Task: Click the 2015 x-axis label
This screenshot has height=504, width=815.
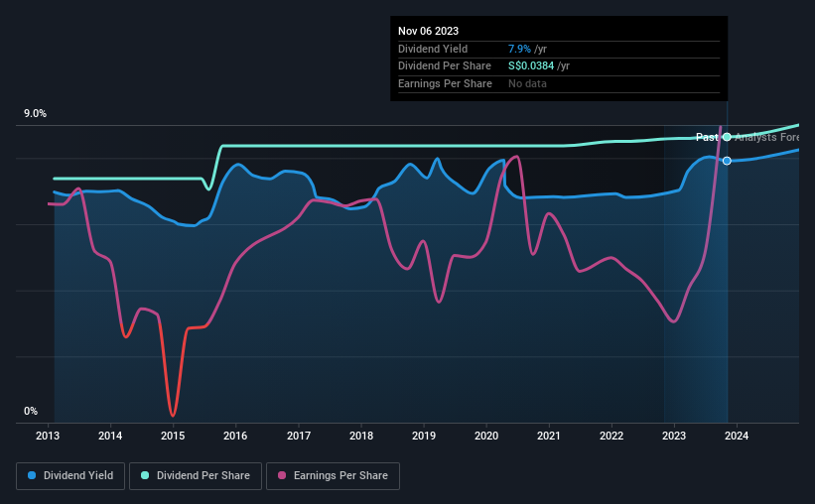Action: click(173, 436)
